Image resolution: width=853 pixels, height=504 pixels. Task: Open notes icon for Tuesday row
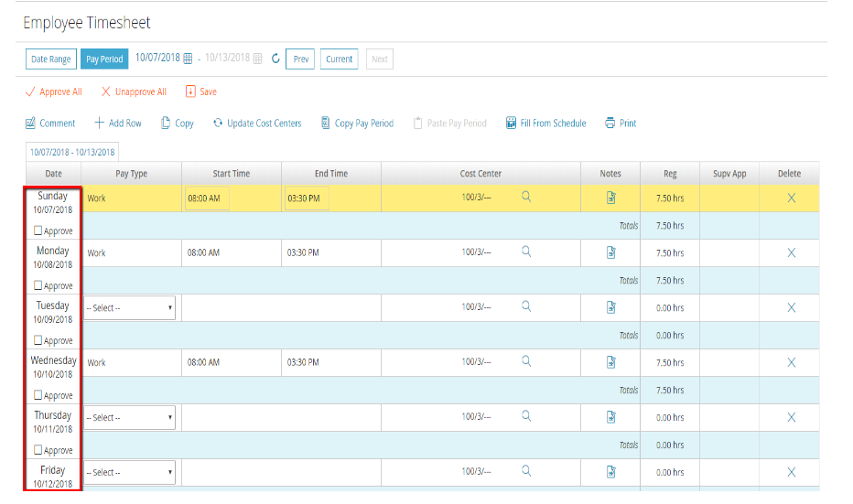coord(610,307)
